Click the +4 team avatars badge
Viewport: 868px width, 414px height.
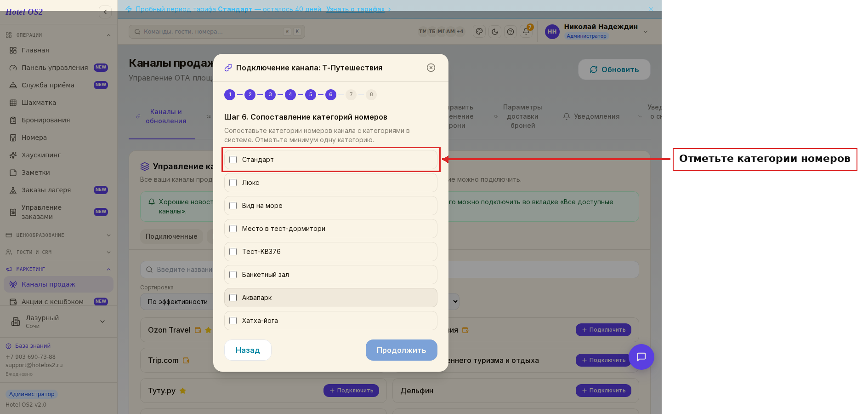click(x=460, y=31)
